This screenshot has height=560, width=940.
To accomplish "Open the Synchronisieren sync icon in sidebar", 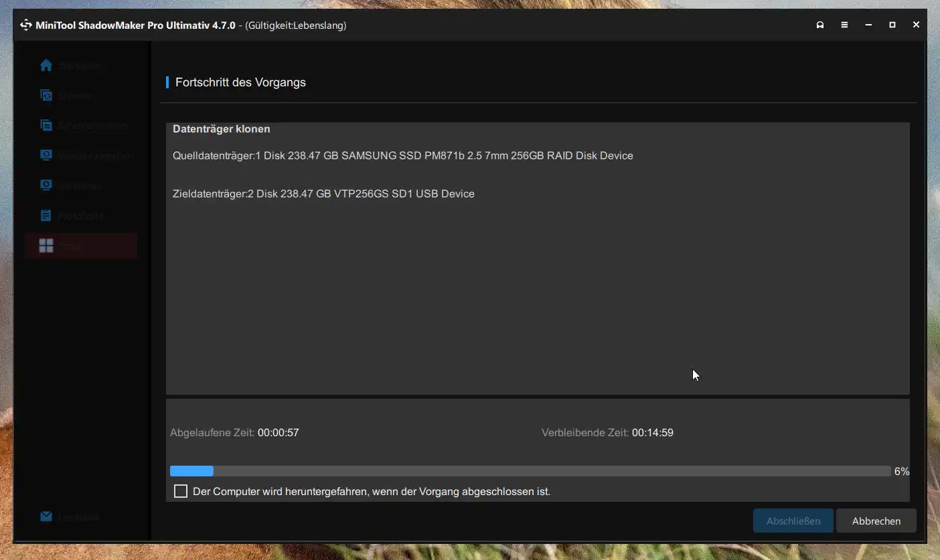I will (46, 126).
